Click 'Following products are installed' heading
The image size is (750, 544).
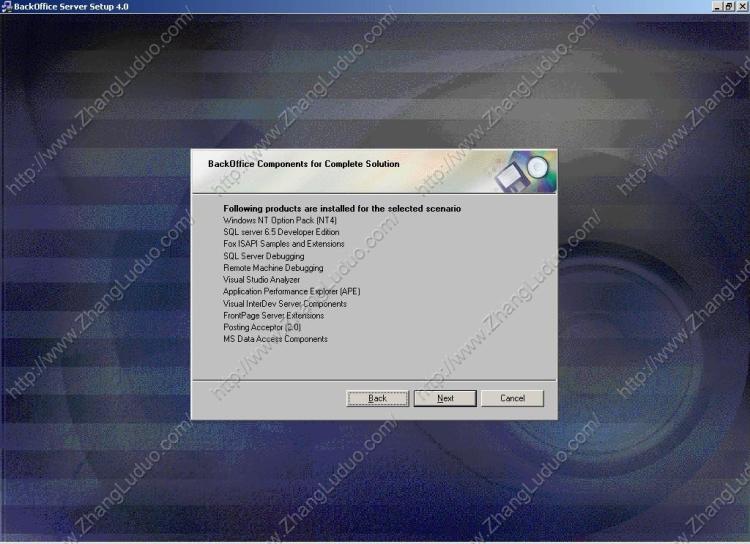tap(342, 209)
